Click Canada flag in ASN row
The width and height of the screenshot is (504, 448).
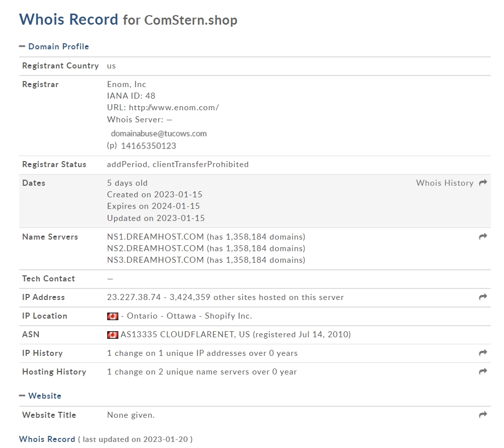(112, 335)
